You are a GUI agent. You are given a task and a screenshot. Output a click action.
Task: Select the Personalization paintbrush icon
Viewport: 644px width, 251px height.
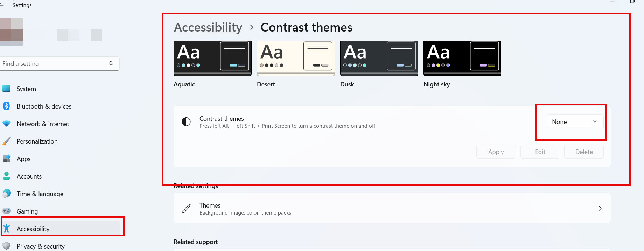[x=7, y=141]
